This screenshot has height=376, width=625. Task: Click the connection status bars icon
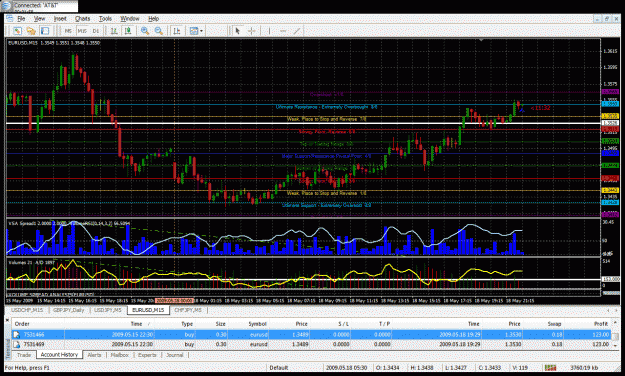click(550, 368)
